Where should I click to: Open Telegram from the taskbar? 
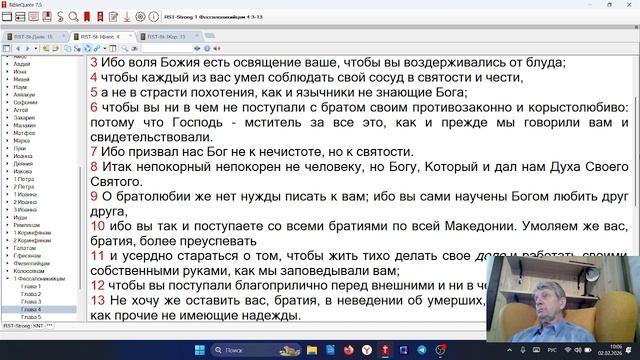pyautogui.click(x=422, y=350)
